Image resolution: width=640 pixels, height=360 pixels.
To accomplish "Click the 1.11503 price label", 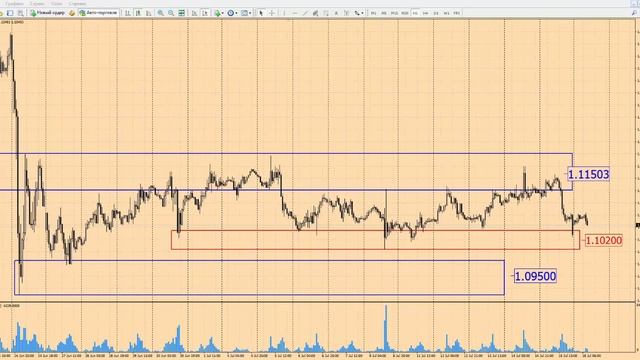I will coord(589,174).
